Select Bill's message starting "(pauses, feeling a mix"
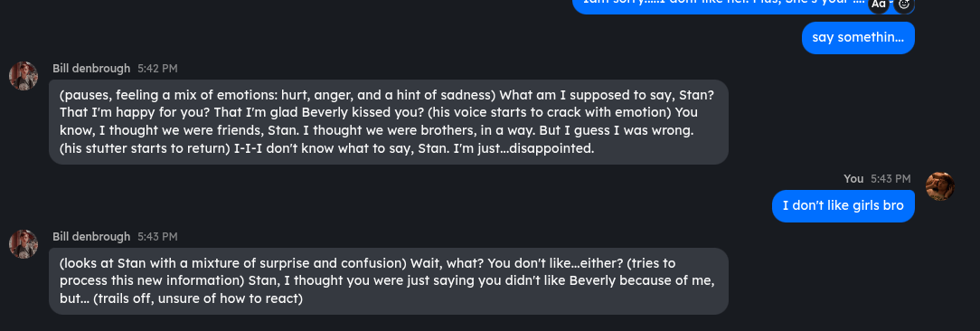980x331 pixels. [389, 122]
